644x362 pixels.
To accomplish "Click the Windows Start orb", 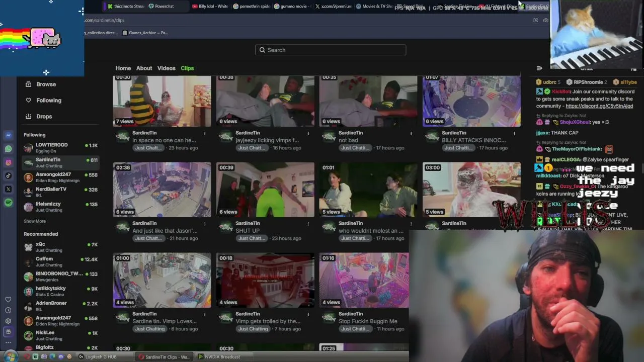I will point(11,356).
